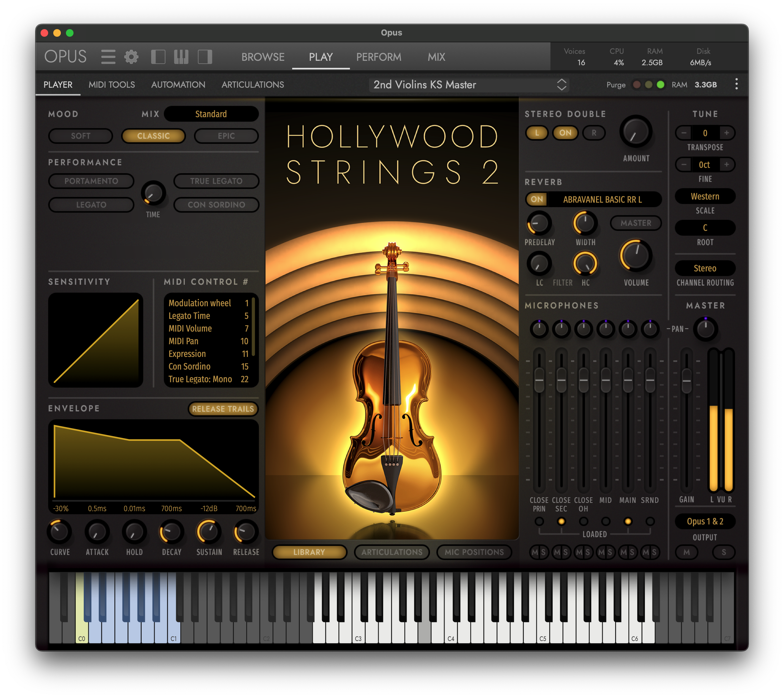Click the sensitivity curve graph

pyautogui.click(x=96, y=340)
